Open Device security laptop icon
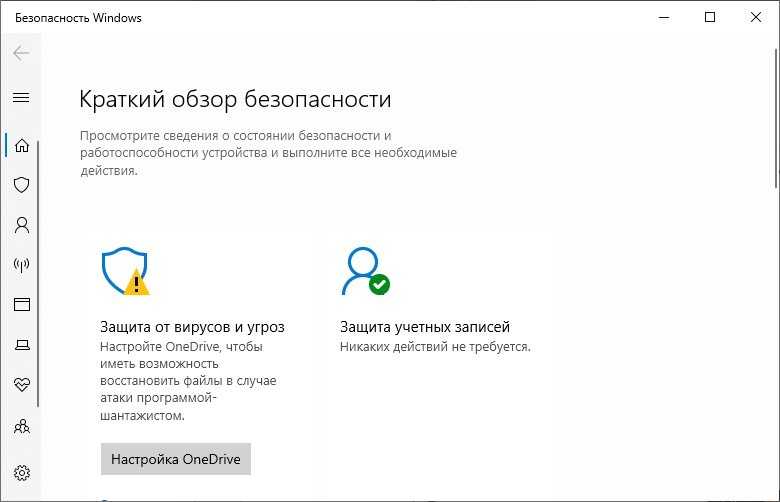This screenshot has height=502, width=780. pyautogui.click(x=22, y=344)
